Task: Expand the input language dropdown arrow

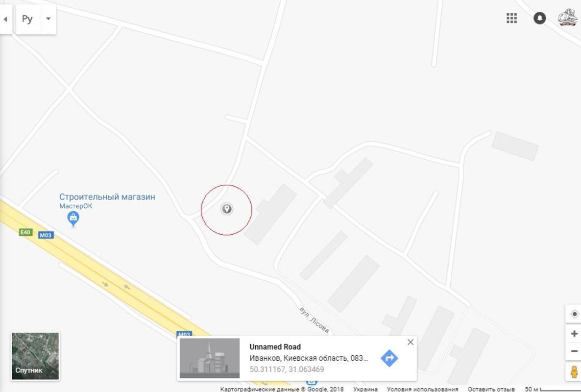Action: click(48, 19)
